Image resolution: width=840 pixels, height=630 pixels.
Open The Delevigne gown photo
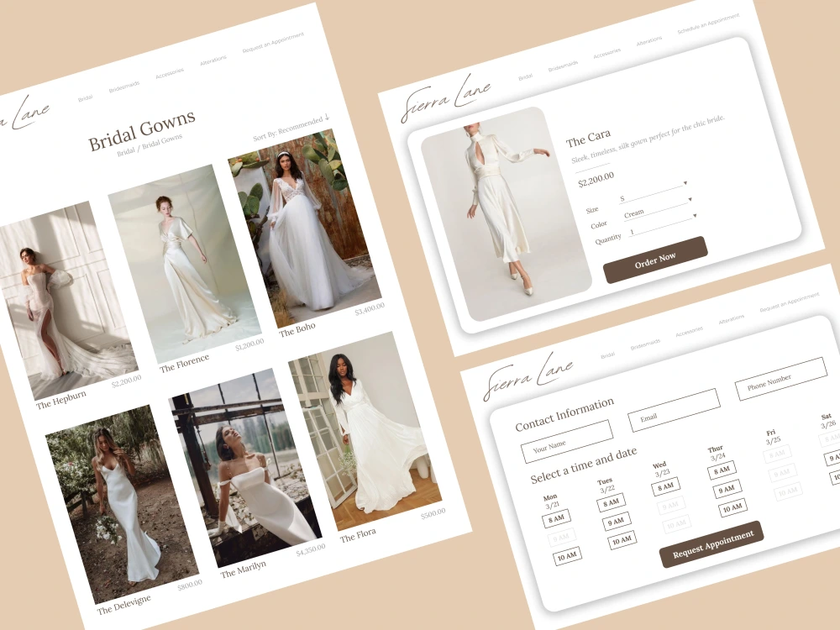[122, 504]
